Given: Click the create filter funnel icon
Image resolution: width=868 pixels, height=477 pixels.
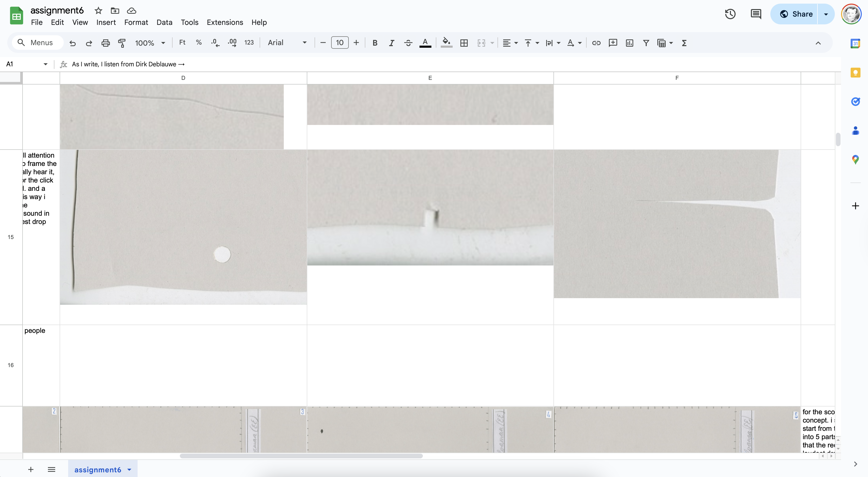Looking at the screenshot, I should tap(646, 43).
